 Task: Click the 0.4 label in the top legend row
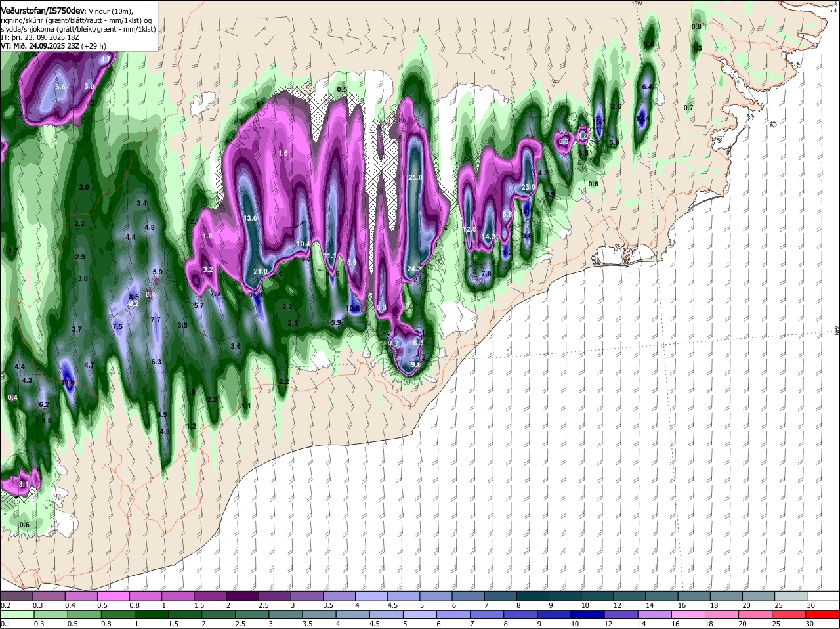70,605
